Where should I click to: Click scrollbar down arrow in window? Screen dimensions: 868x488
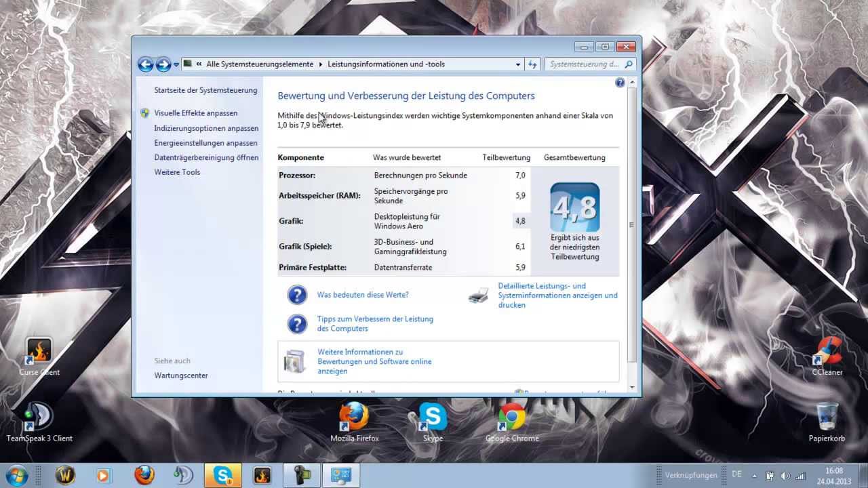click(x=632, y=388)
